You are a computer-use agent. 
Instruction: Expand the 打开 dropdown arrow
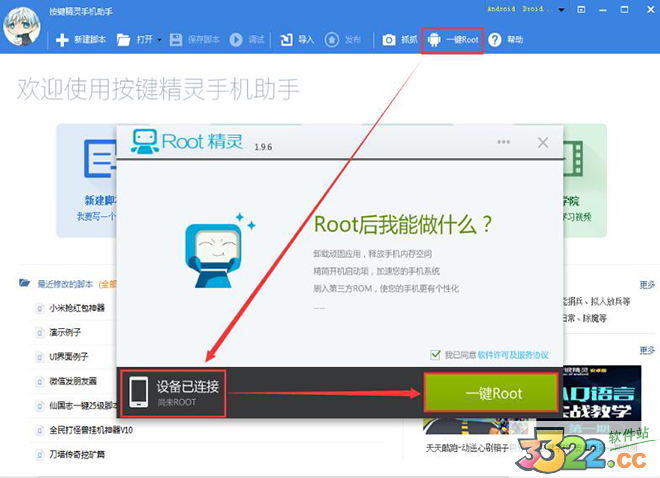coord(160,40)
